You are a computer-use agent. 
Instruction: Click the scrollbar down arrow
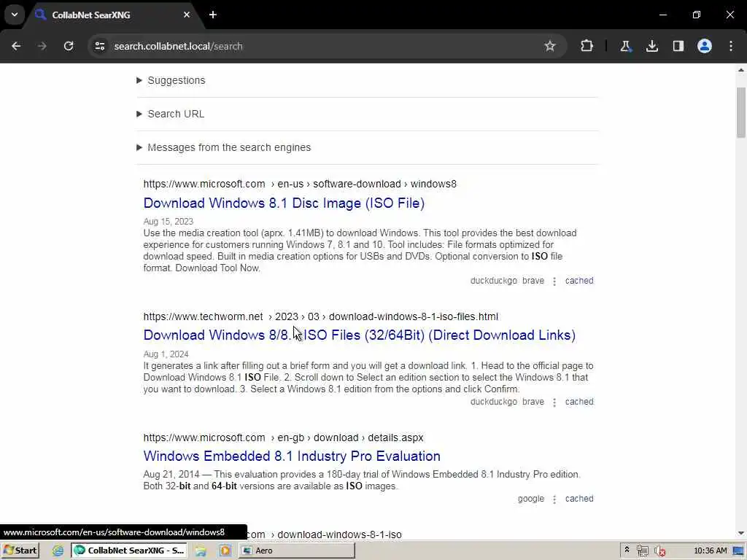pyautogui.click(x=741, y=534)
